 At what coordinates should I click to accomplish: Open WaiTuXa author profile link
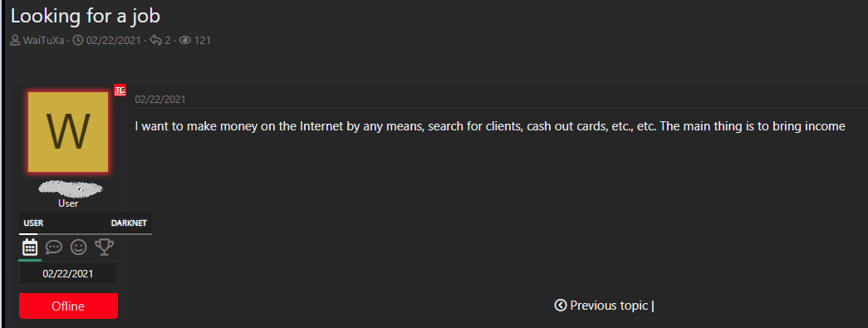[x=43, y=41]
